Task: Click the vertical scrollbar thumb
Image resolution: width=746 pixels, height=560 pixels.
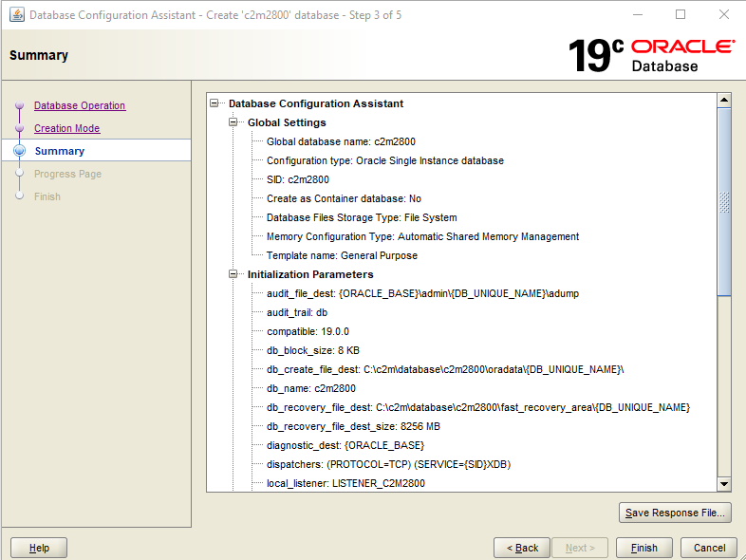Action: click(724, 202)
